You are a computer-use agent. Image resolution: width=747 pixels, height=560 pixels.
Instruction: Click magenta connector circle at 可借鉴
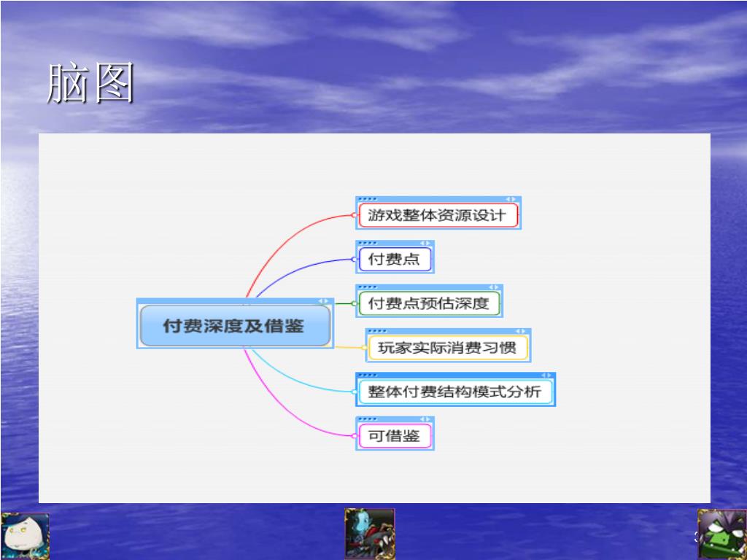click(354, 436)
